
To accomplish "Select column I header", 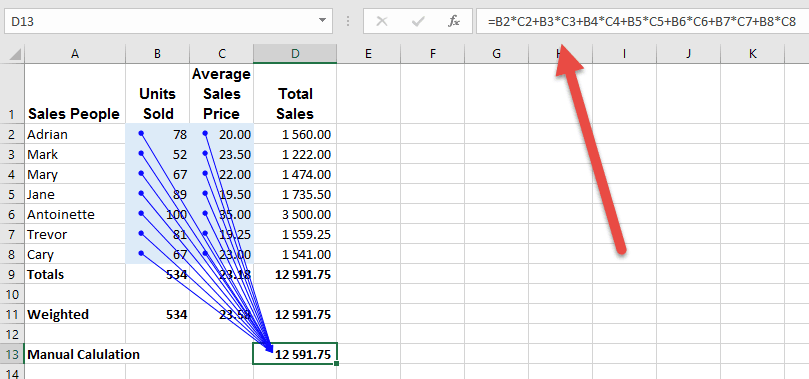I will pos(624,54).
